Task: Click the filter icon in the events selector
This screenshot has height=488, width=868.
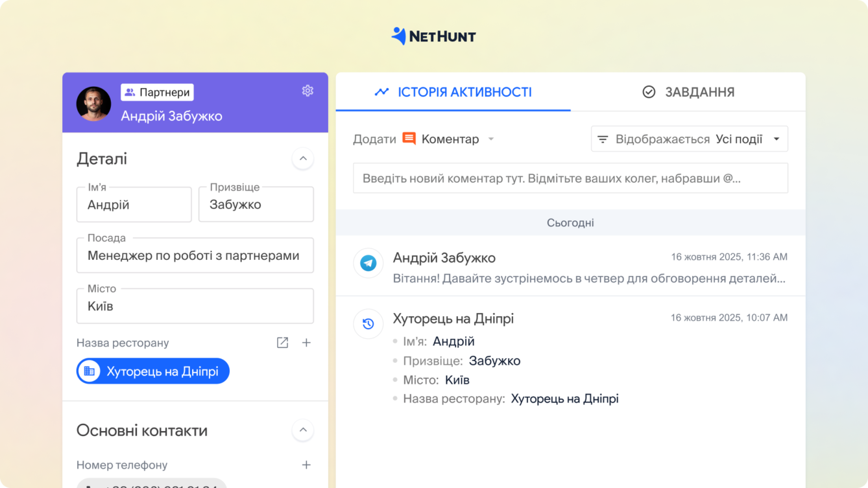Action: [x=603, y=138]
